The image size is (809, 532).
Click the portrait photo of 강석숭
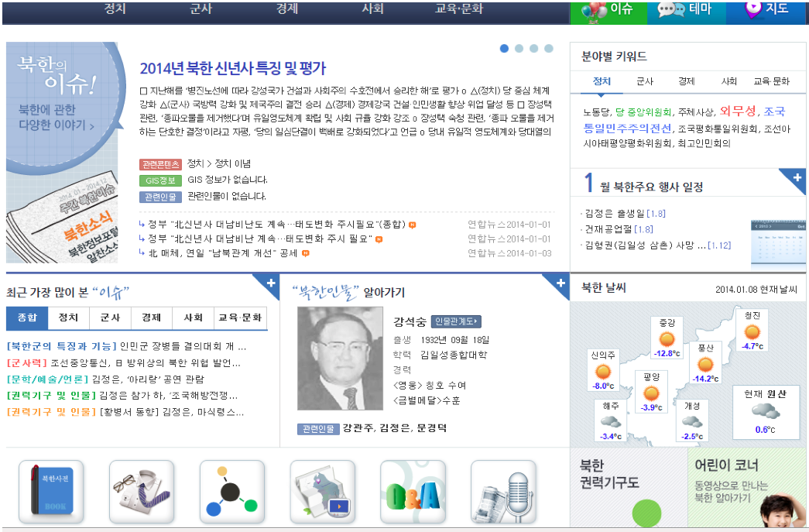tap(340, 359)
